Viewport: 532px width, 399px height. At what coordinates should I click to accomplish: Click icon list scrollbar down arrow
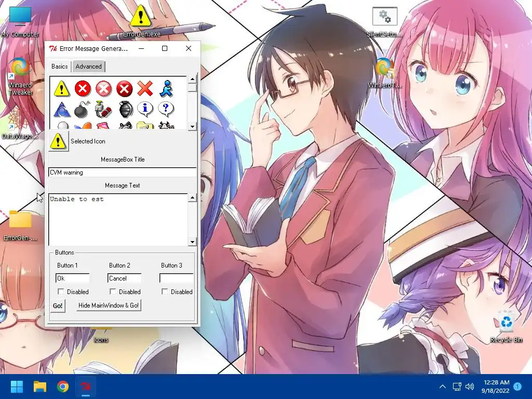[192, 127]
